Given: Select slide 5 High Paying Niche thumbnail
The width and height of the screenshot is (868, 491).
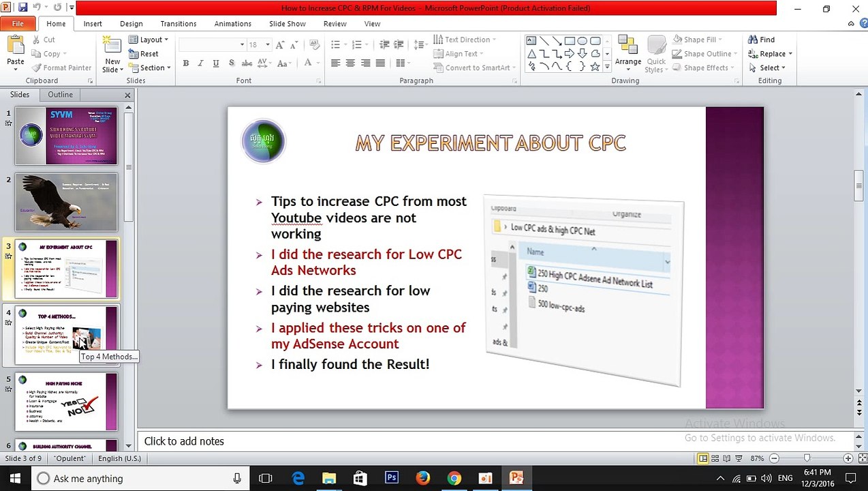Looking at the screenshot, I should click(x=66, y=402).
